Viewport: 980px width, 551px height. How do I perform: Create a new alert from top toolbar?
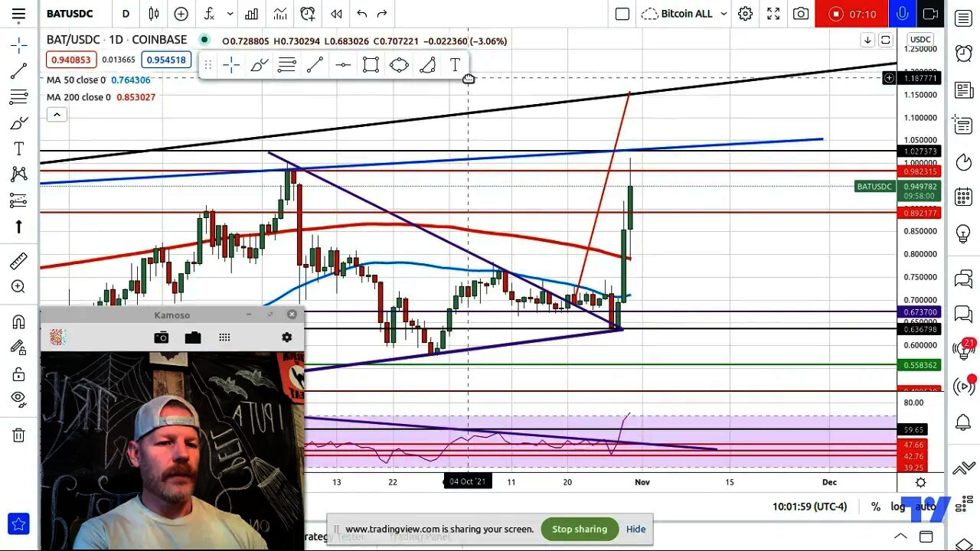pyautogui.click(x=308, y=14)
